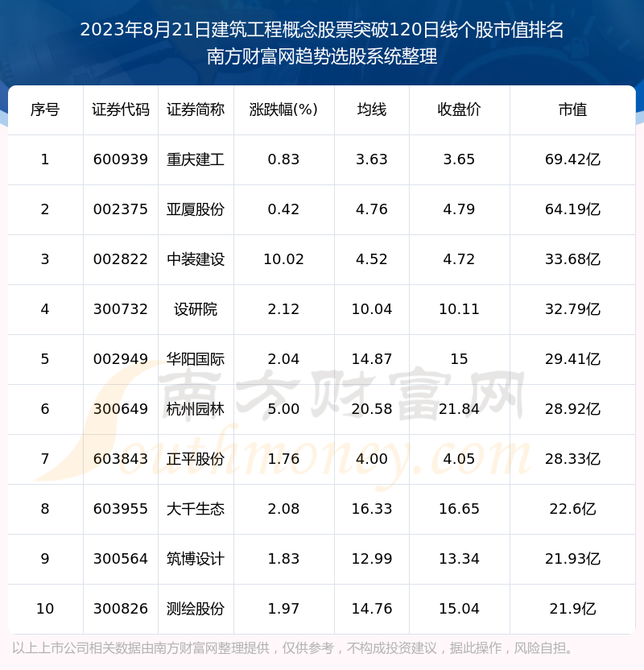The height and width of the screenshot is (670, 644).
Task: Select stock code 600939
Action: point(121,159)
